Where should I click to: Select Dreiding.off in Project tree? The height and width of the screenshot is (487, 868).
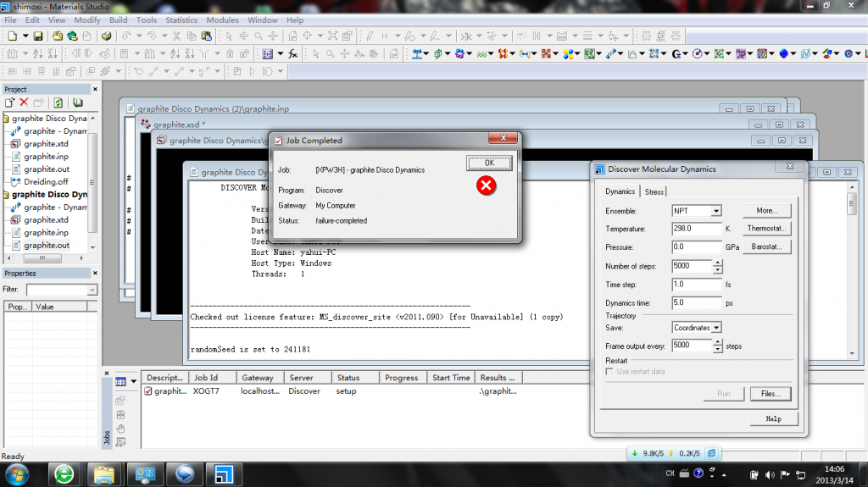click(46, 181)
